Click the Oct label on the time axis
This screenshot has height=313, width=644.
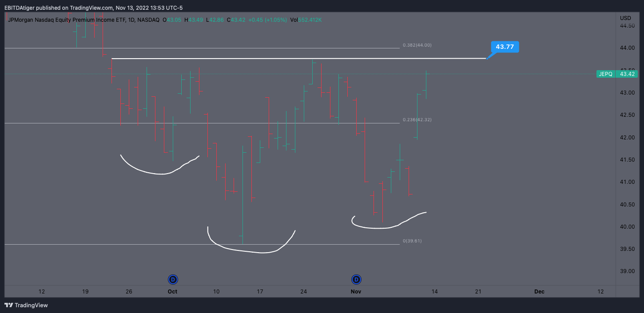coord(172,292)
